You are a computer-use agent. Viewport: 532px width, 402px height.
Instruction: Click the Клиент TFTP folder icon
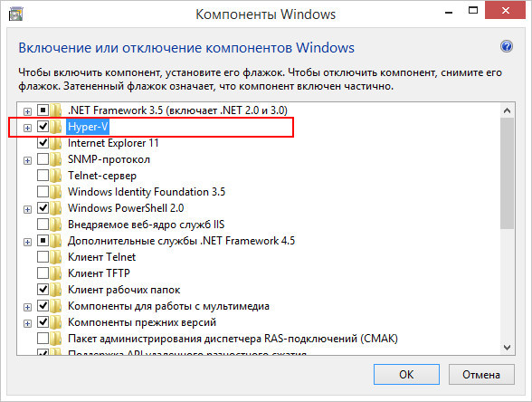56,273
